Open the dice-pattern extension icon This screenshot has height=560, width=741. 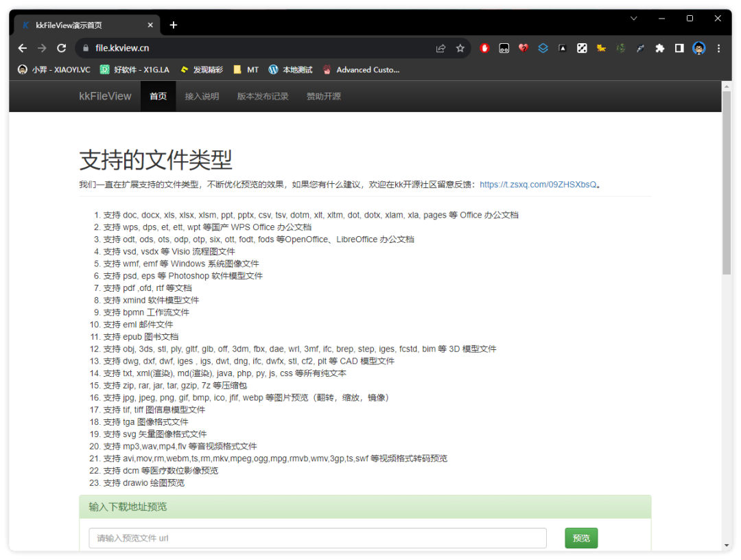point(582,48)
